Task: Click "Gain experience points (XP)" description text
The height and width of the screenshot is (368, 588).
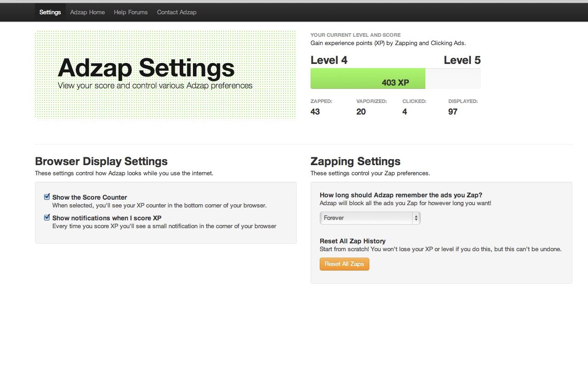Action: coord(388,43)
